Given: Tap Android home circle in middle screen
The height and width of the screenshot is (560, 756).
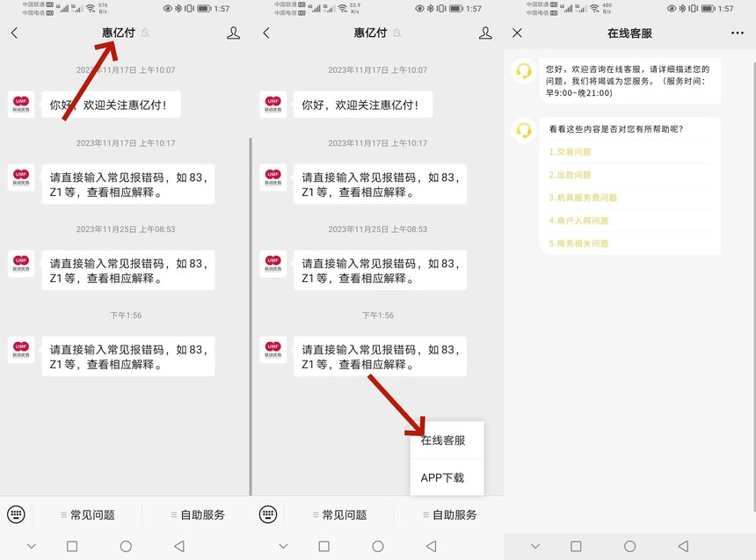Looking at the screenshot, I should point(378,546).
